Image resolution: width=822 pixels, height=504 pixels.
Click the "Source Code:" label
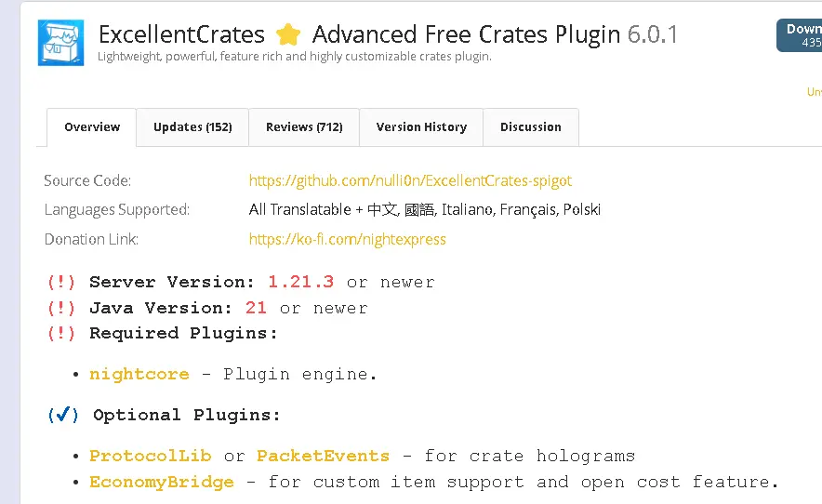(x=87, y=181)
